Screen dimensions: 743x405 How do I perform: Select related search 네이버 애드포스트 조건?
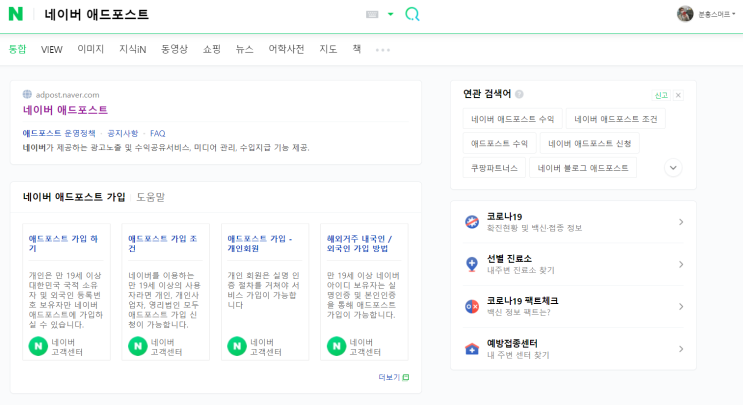coord(616,119)
